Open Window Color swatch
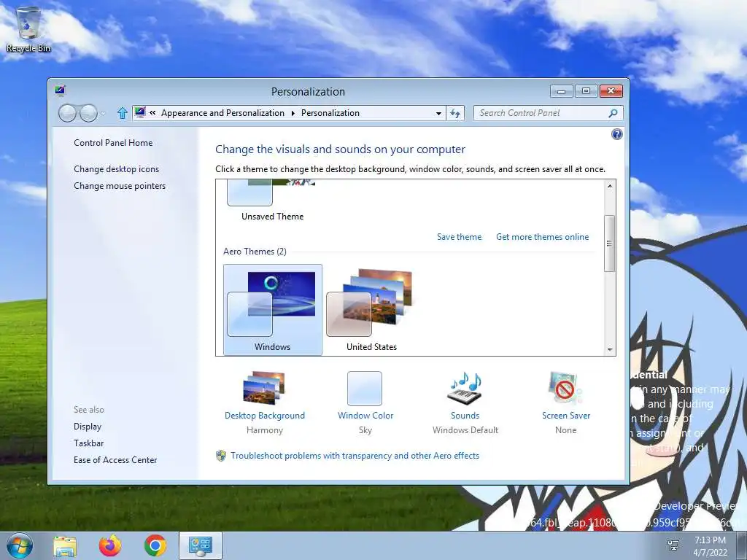The image size is (747, 560). (365, 389)
